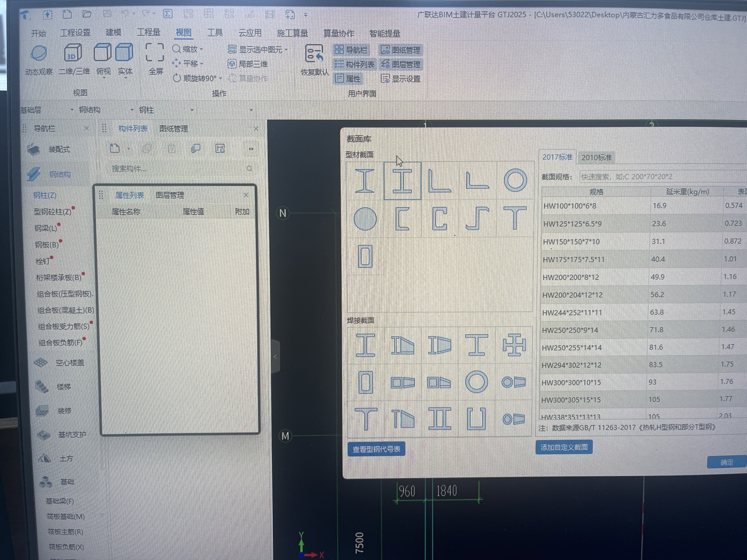Select the I-beam section in 型材截面

[365, 180]
